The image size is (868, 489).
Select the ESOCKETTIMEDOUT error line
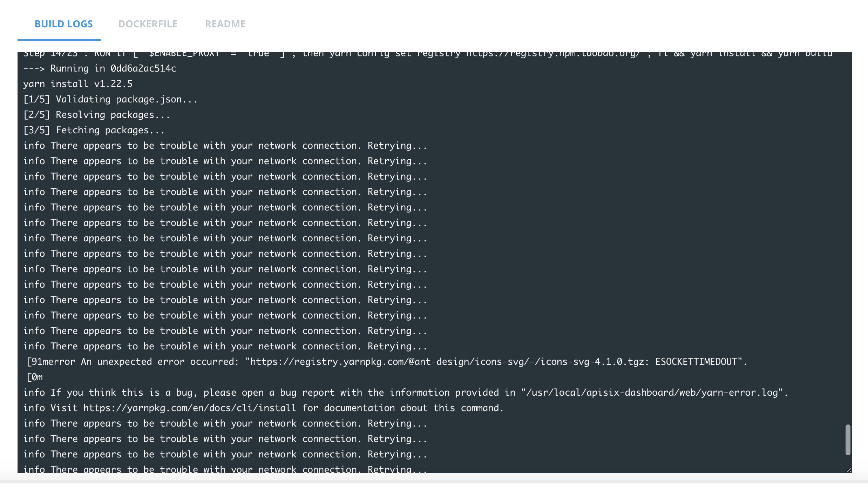pyautogui.click(x=386, y=361)
